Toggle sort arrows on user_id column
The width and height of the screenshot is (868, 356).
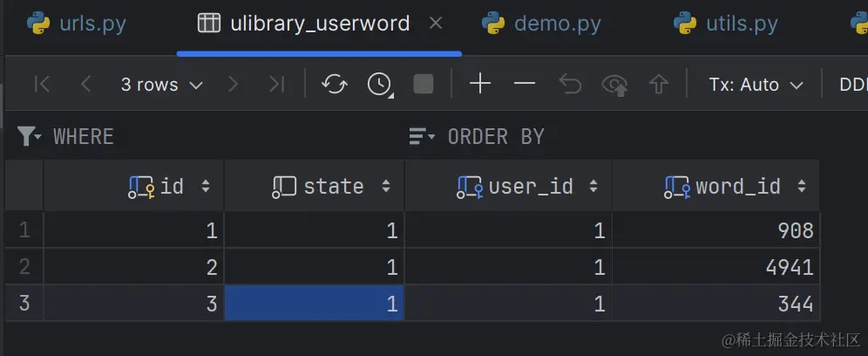(593, 187)
